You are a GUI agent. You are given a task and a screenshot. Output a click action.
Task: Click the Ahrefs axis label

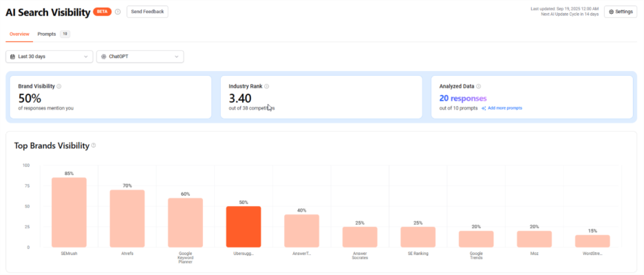127,254
